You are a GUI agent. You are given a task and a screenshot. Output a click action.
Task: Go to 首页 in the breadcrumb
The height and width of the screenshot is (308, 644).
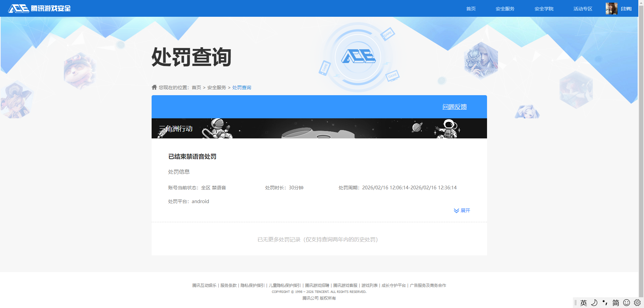(x=196, y=87)
